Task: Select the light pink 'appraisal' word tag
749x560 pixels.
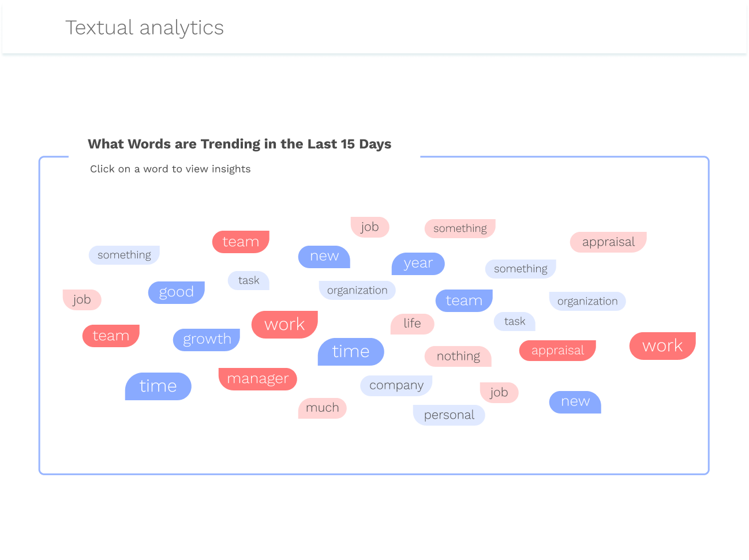Action: click(x=608, y=242)
